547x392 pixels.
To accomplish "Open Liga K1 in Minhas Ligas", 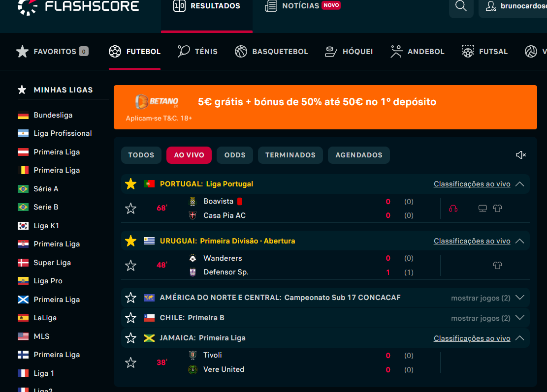I will (x=46, y=226).
